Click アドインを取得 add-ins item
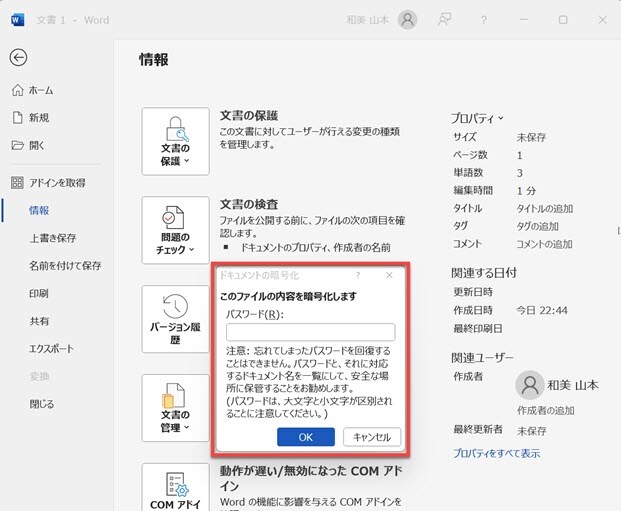The width and height of the screenshot is (621, 511). tap(56, 183)
